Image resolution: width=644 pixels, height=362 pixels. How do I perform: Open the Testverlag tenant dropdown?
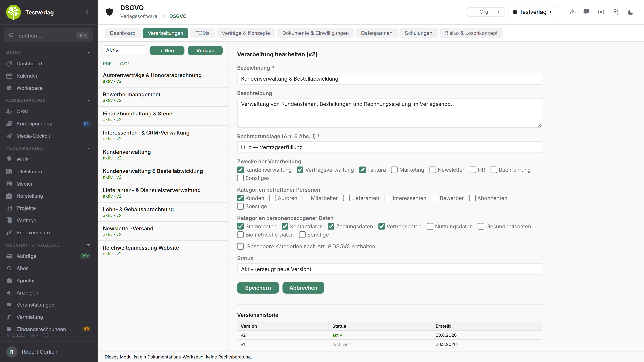[x=532, y=12]
